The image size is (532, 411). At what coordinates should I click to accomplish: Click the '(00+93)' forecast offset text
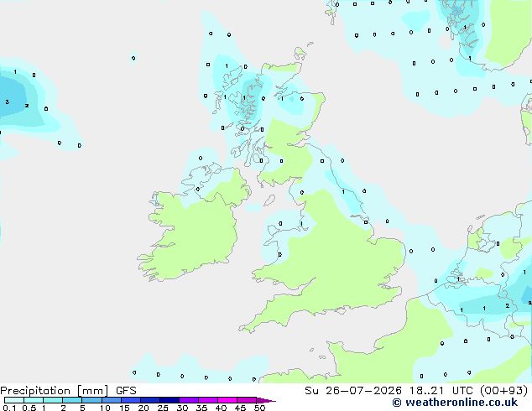click(504, 391)
